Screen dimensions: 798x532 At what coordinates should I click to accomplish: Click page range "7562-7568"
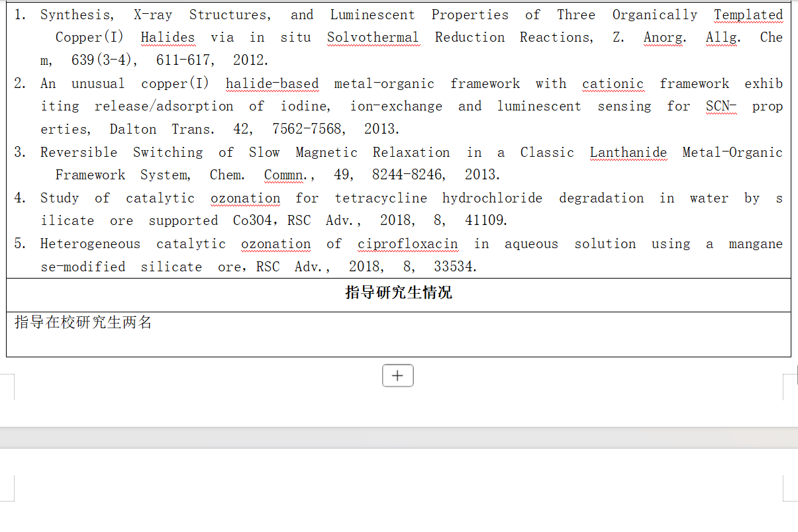tap(307, 129)
